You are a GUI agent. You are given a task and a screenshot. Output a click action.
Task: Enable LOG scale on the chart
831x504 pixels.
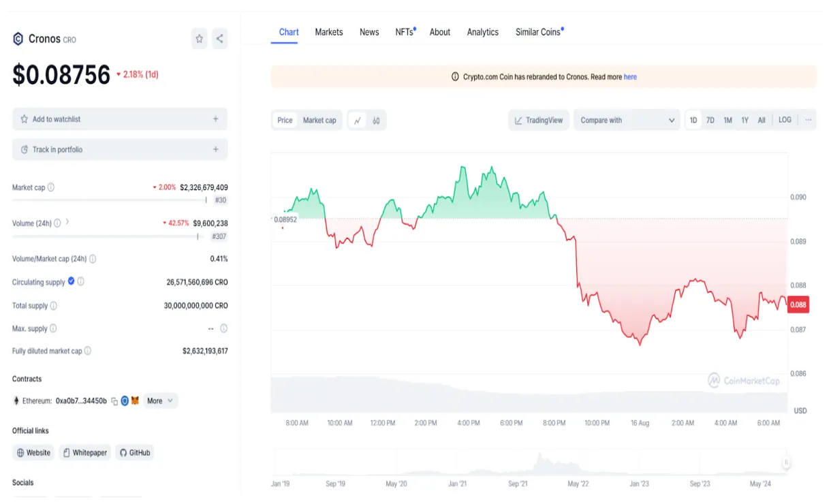tap(785, 119)
